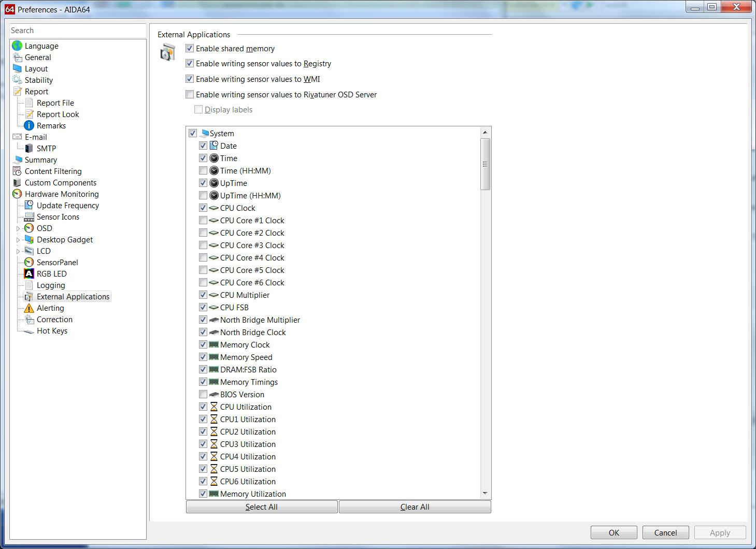The image size is (756, 549).
Task: Click the Clear All button
Action: 415,507
